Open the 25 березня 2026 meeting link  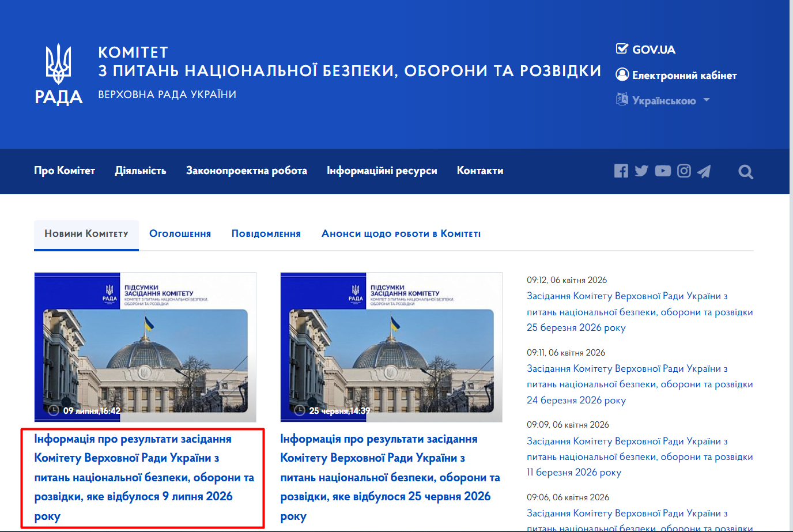640,312
